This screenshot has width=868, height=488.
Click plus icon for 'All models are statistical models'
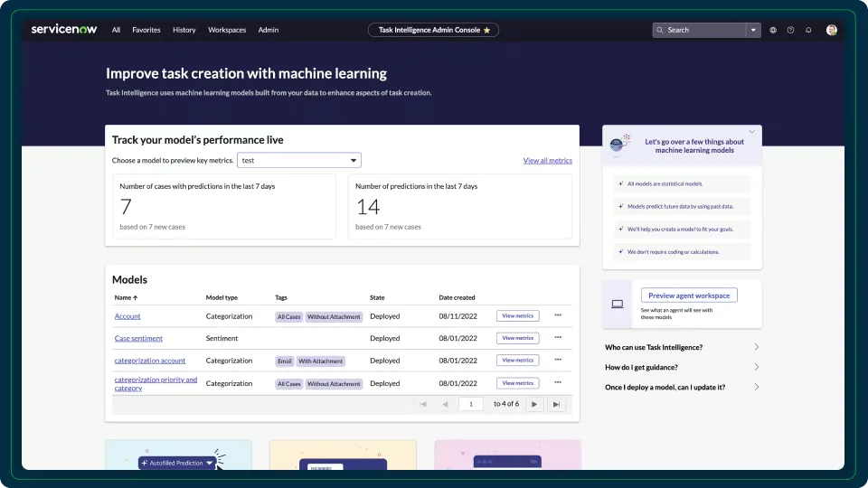tap(620, 183)
